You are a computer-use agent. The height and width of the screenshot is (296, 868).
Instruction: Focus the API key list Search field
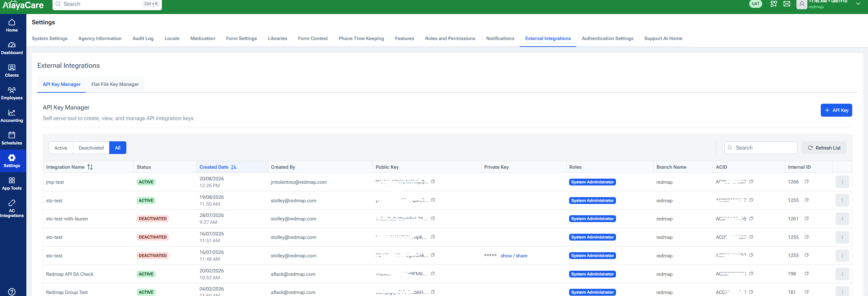coord(761,148)
